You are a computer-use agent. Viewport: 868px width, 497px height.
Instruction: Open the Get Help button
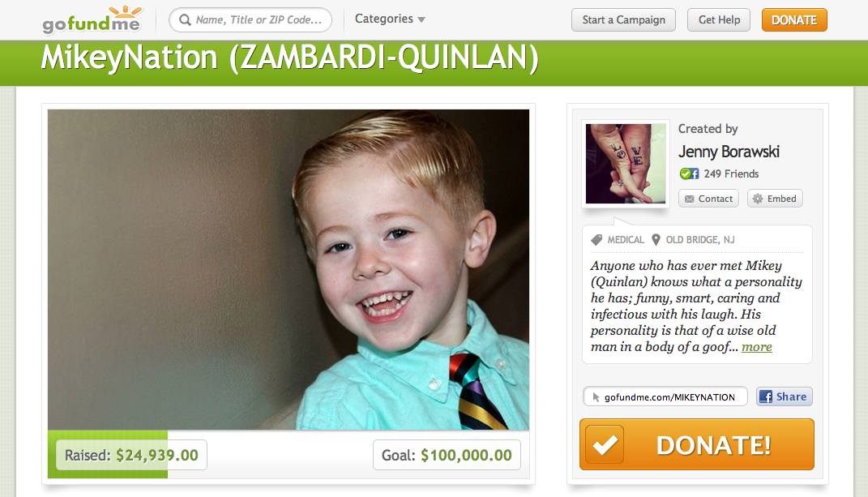pyautogui.click(x=719, y=20)
